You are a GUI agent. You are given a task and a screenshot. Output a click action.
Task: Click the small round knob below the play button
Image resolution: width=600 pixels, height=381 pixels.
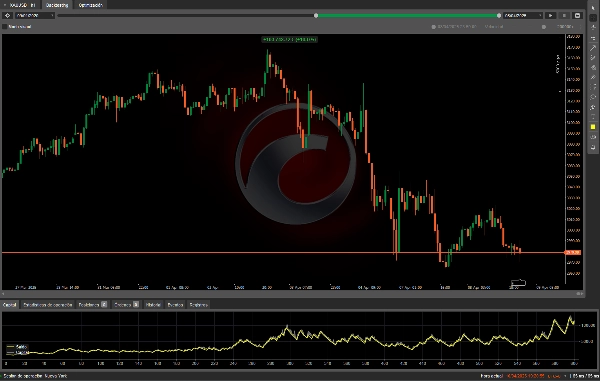pyautogui.click(x=544, y=27)
